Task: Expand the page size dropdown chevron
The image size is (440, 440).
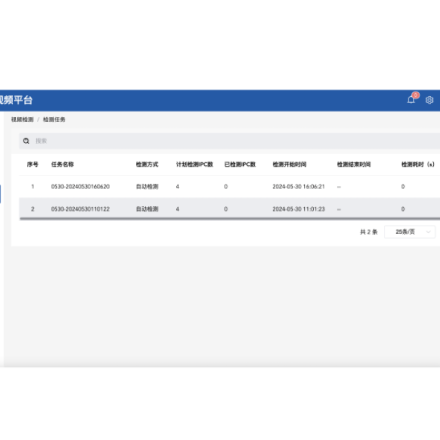Action: point(428,232)
